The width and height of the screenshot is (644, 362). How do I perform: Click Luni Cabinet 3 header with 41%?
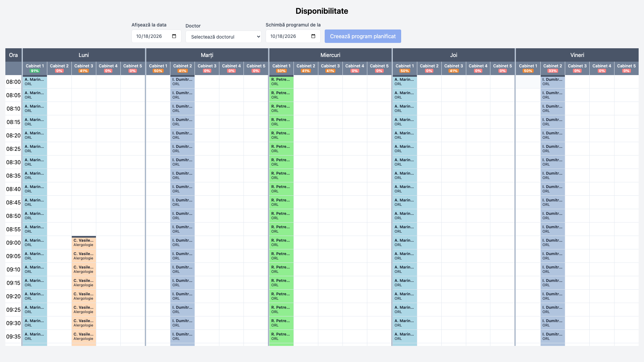tap(84, 68)
